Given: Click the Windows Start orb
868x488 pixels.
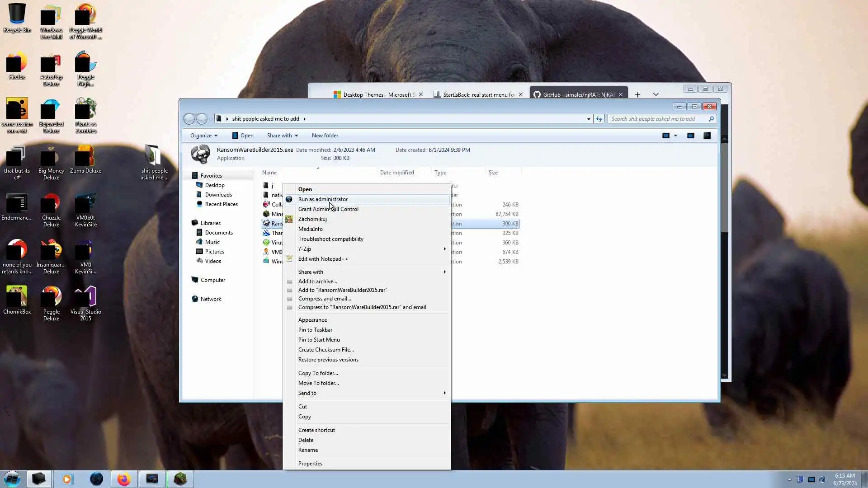Looking at the screenshot, I should (12, 479).
